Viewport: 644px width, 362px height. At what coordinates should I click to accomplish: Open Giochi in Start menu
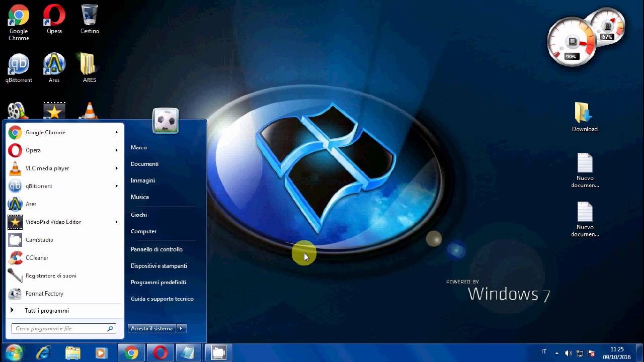tap(139, 215)
